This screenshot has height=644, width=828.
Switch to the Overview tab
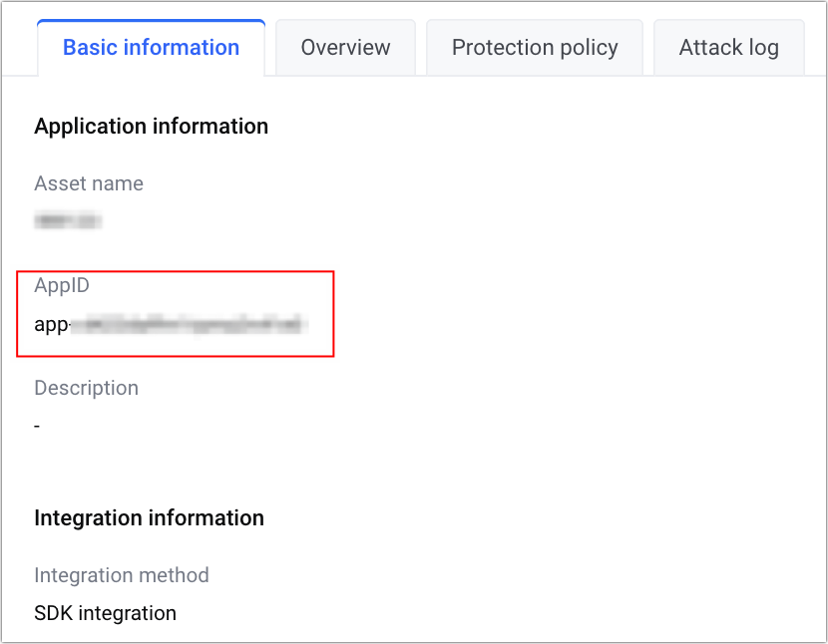pos(345,48)
